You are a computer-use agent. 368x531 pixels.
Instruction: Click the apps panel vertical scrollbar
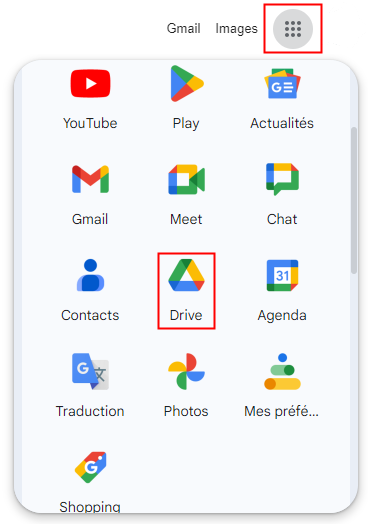pos(354,200)
